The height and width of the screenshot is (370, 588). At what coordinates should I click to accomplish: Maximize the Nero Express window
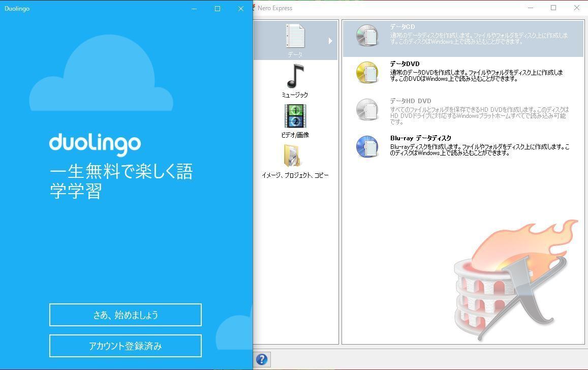point(553,8)
